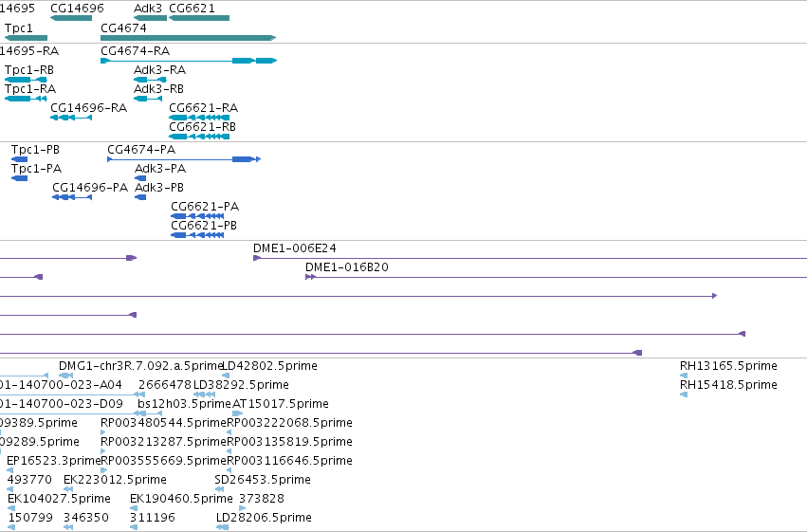Viewport: 807px width, 532px height.
Task: Click the CG6621-RB transcript label
Action: [202, 127]
